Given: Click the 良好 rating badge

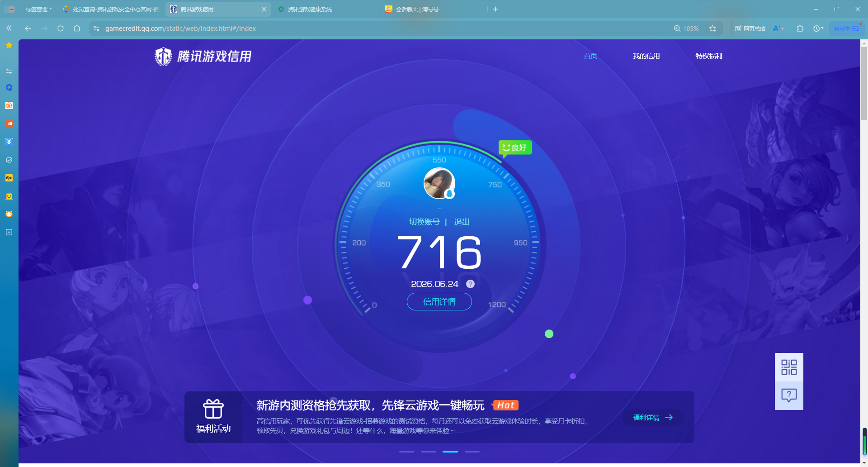Looking at the screenshot, I should pyautogui.click(x=515, y=148).
